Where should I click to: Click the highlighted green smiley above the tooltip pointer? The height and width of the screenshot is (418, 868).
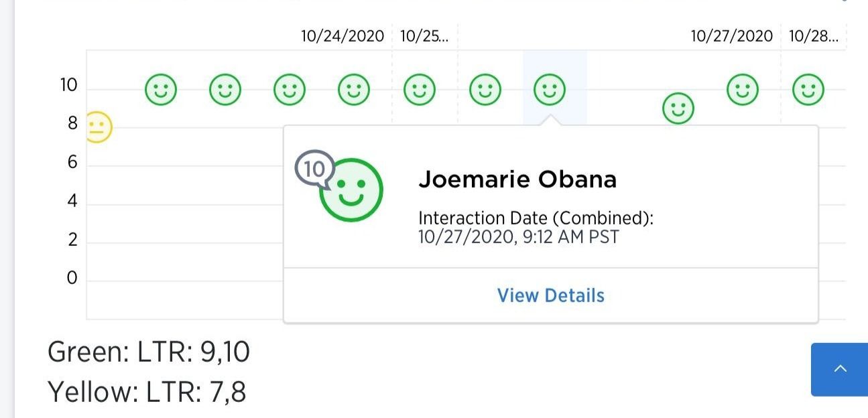point(550,89)
